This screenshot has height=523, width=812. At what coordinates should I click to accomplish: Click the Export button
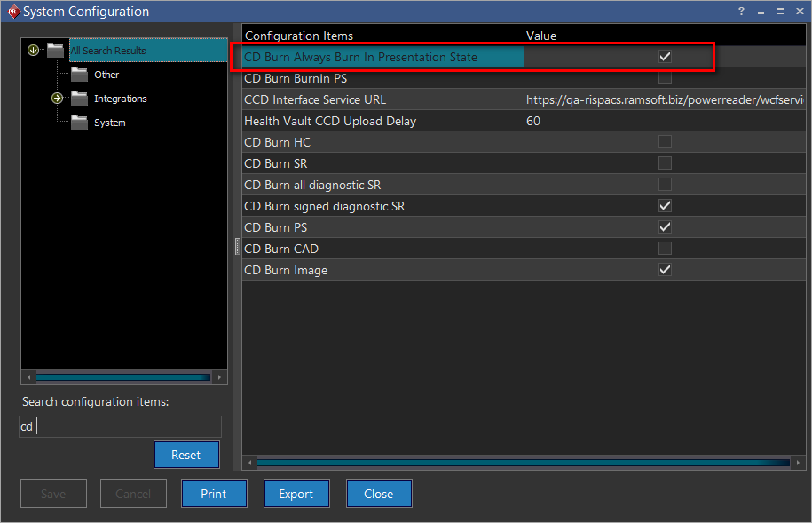(x=296, y=494)
